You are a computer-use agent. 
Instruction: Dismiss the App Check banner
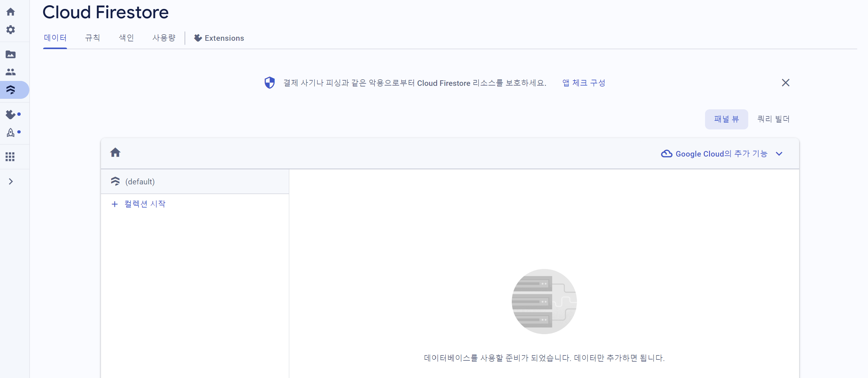(x=786, y=83)
